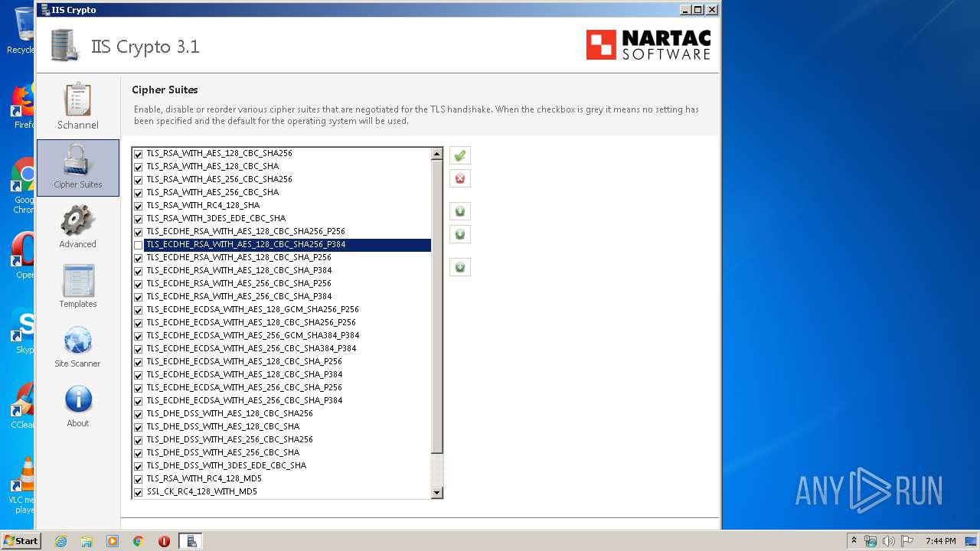Toggle TLS_ECDHE_ECDSA_WITH_AES_256_GCM_SHA384_P384 checkbox

[x=139, y=336]
